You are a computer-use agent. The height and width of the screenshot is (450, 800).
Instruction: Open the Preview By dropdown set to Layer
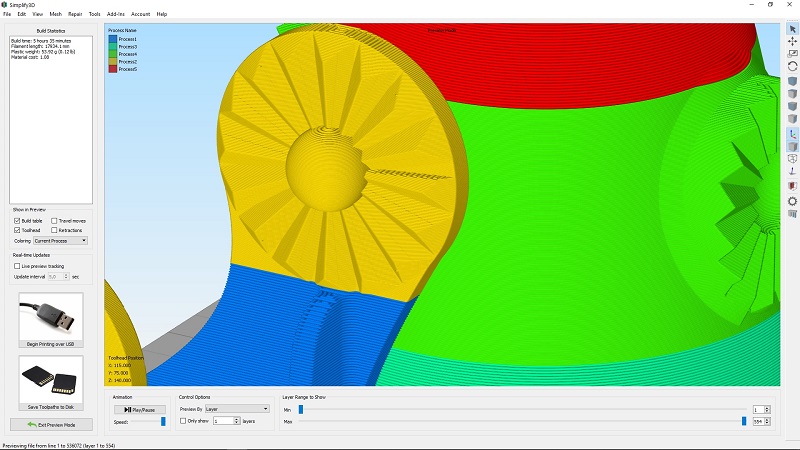pyautogui.click(x=237, y=409)
